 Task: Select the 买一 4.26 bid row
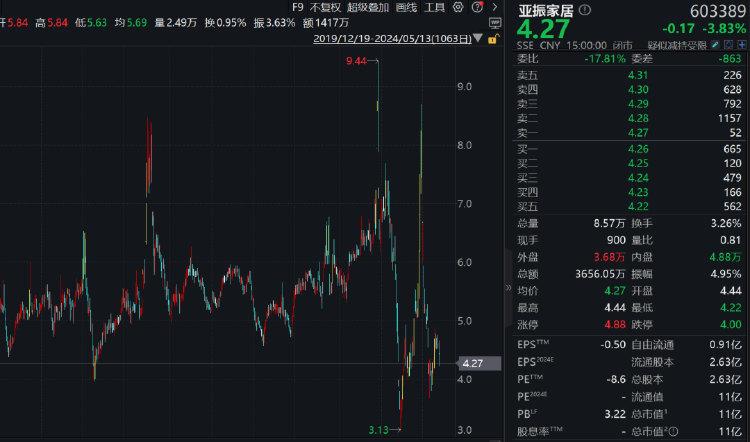pos(629,149)
